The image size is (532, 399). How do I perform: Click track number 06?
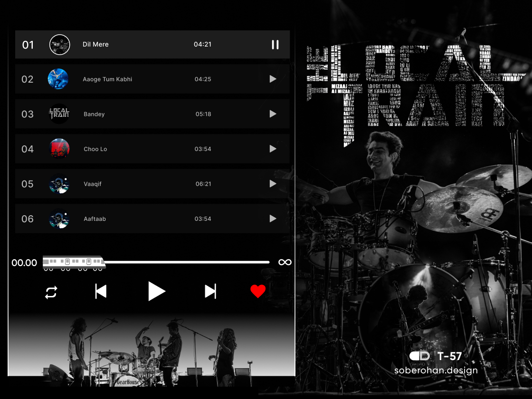click(x=28, y=219)
